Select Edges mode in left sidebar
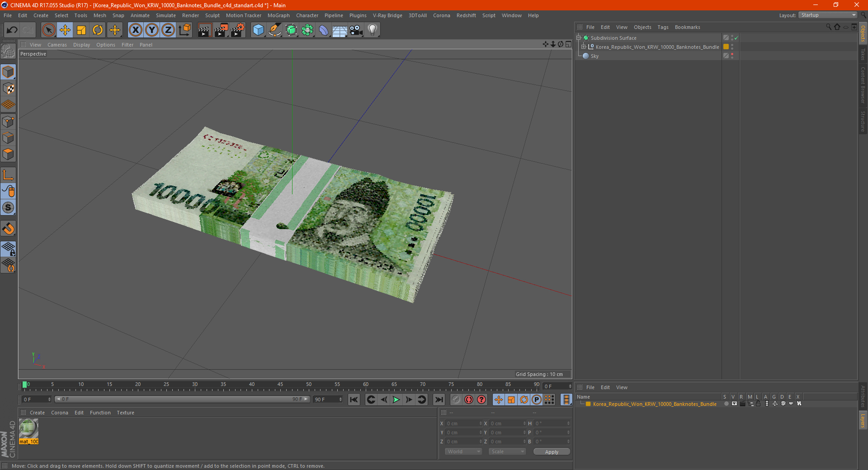868x470 pixels. 9,138
